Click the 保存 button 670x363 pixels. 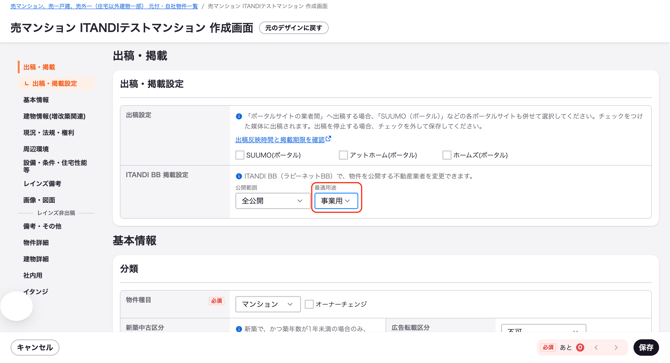[646, 348]
